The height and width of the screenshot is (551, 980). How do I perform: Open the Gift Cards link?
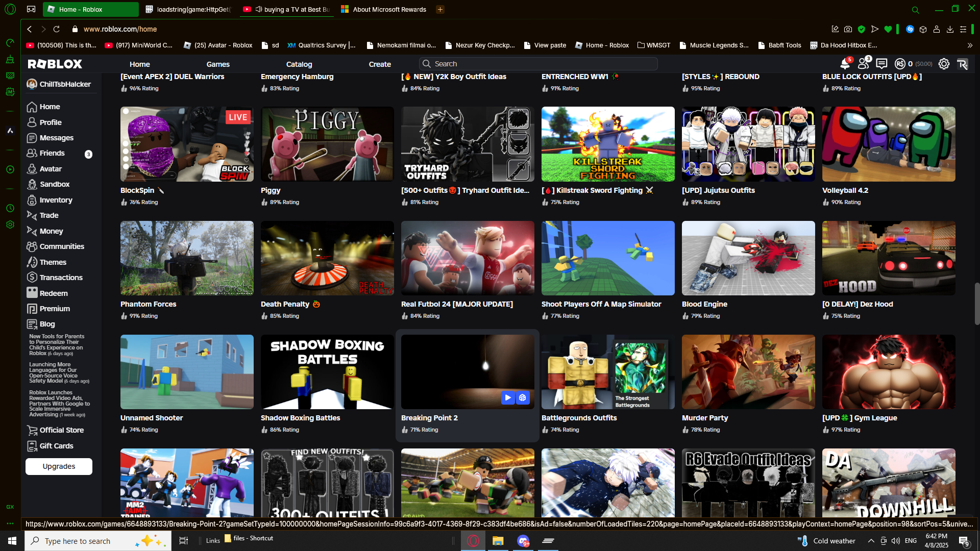[56, 446]
